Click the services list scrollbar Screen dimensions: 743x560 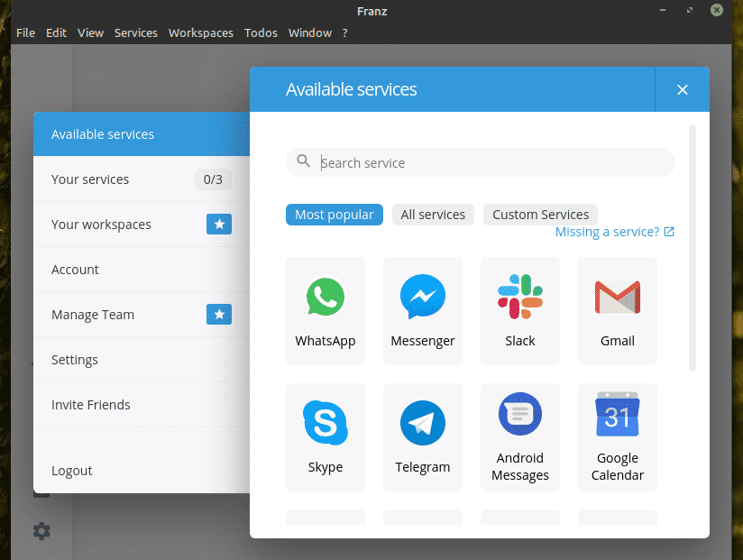point(693,248)
